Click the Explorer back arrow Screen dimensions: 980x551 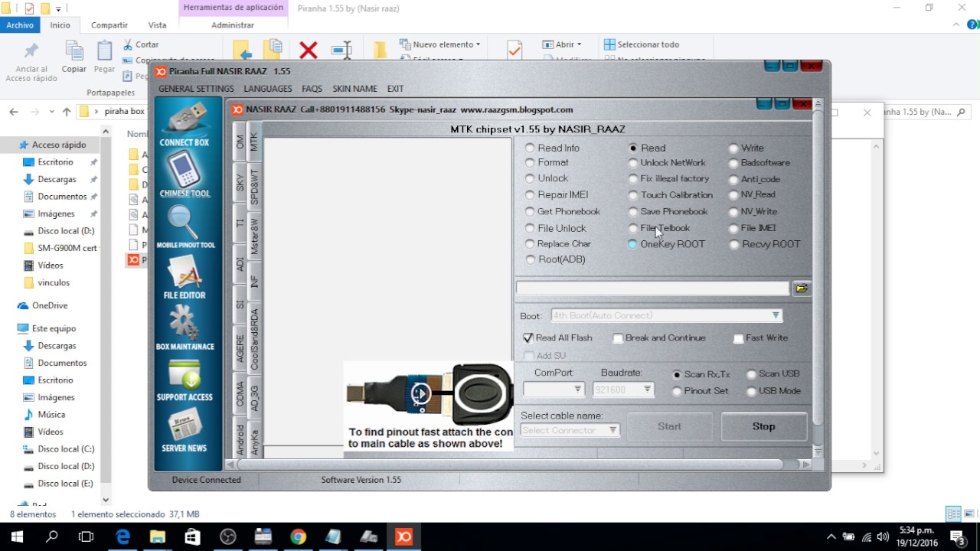[x=14, y=112]
